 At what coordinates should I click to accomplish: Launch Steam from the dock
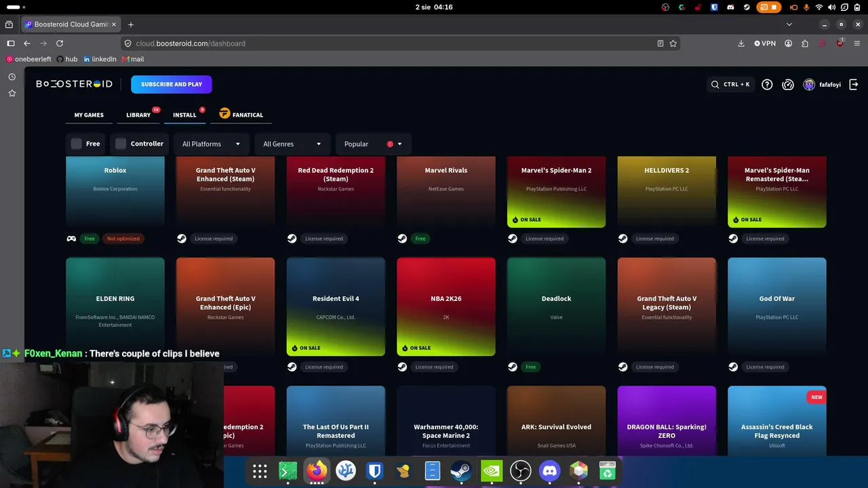[461, 470]
